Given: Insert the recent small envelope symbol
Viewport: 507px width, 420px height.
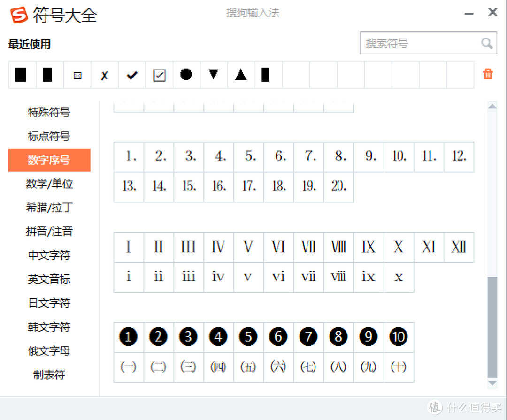Looking at the screenshot, I should 77,75.
